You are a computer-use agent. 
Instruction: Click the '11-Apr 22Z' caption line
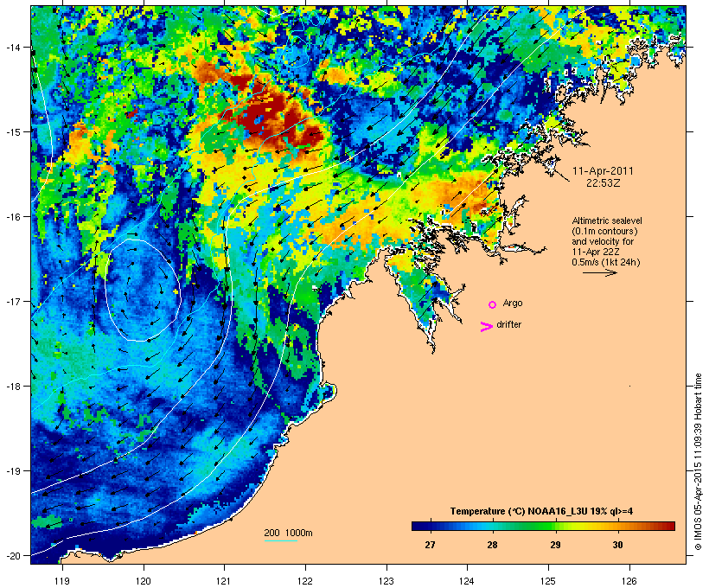pyautogui.click(x=596, y=252)
